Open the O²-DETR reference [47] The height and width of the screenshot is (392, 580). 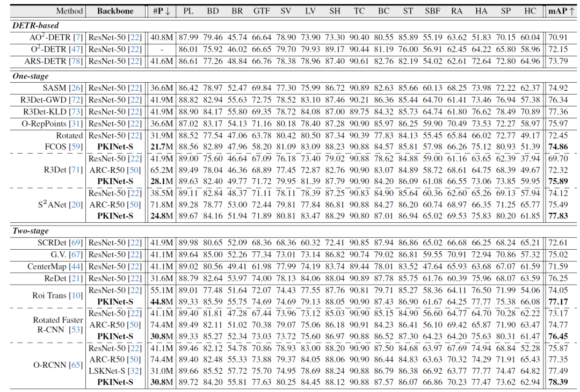click(x=77, y=49)
